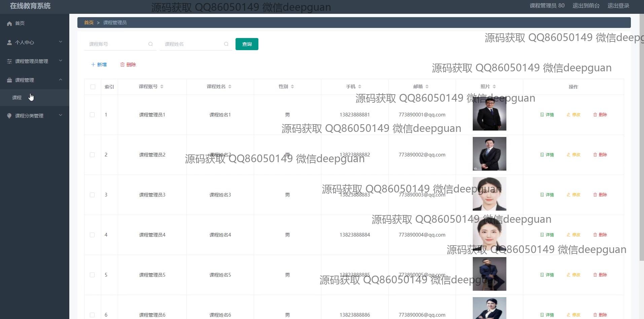Screen dimensions: 644x319
Task: Expand the 个人中心 sidebar menu
Action: pos(35,42)
